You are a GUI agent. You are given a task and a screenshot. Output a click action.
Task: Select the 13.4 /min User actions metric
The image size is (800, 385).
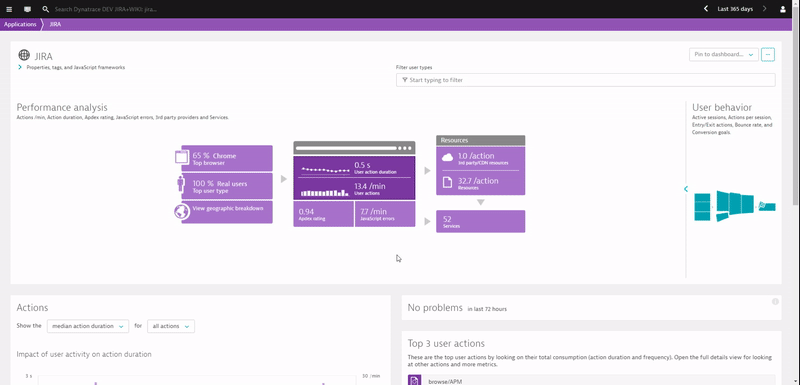pos(354,189)
